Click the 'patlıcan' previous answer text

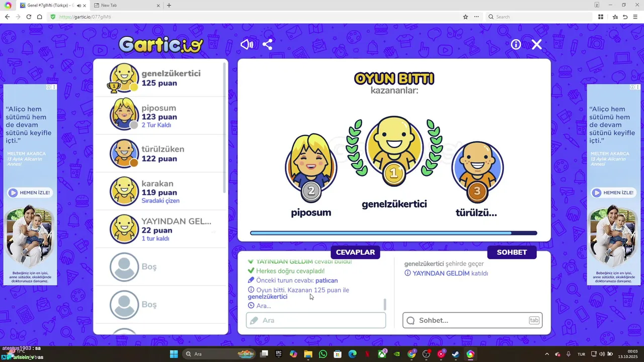[327, 280]
